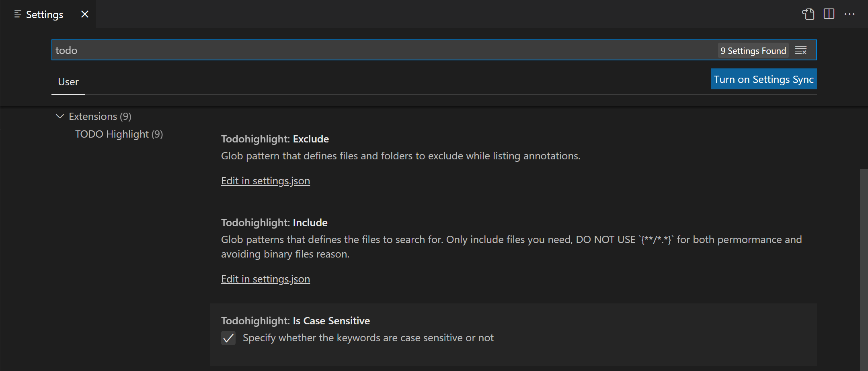Screen dimensions: 868x371
Task: Select Extensions (9) in the sidebar
Action: pos(99,116)
